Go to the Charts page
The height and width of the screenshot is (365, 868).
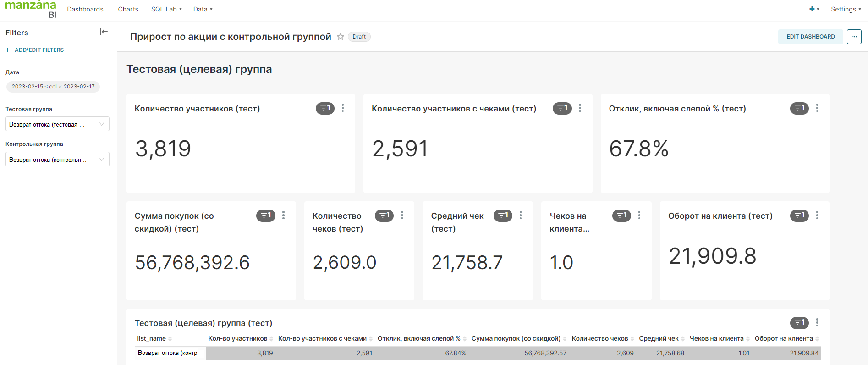(128, 9)
